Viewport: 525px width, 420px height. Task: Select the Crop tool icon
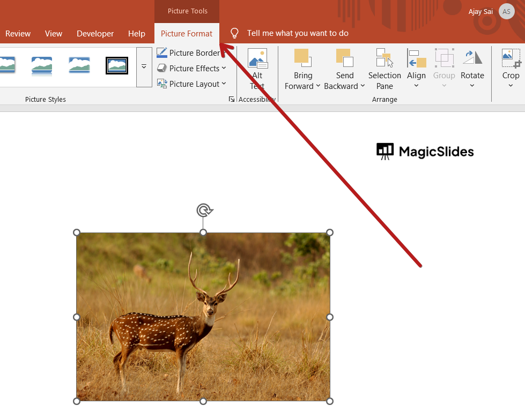pyautogui.click(x=511, y=58)
